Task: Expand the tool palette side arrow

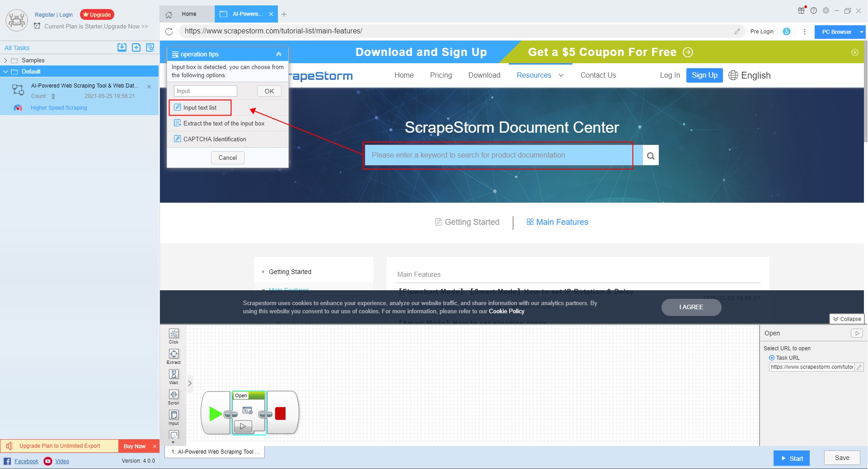Action: pyautogui.click(x=190, y=383)
